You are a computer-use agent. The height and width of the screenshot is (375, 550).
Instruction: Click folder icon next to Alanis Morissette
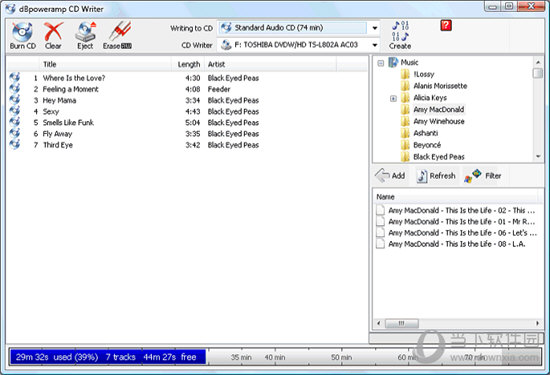(x=405, y=86)
